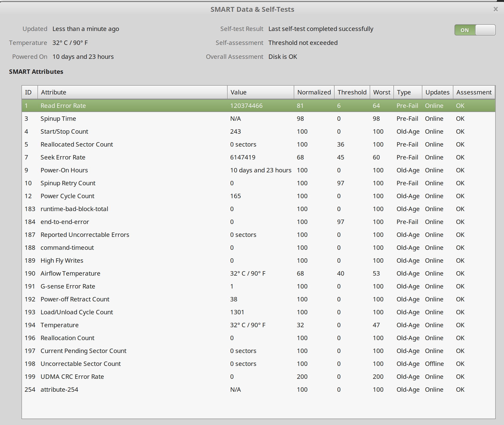The width and height of the screenshot is (504, 425).
Task: Toggle the SMART enabled ON switch
Action: click(x=475, y=30)
